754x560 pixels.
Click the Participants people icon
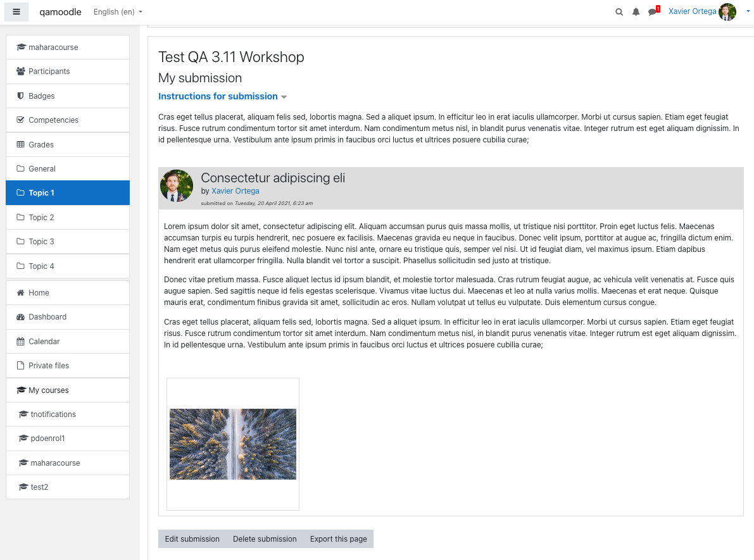pos(21,71)
